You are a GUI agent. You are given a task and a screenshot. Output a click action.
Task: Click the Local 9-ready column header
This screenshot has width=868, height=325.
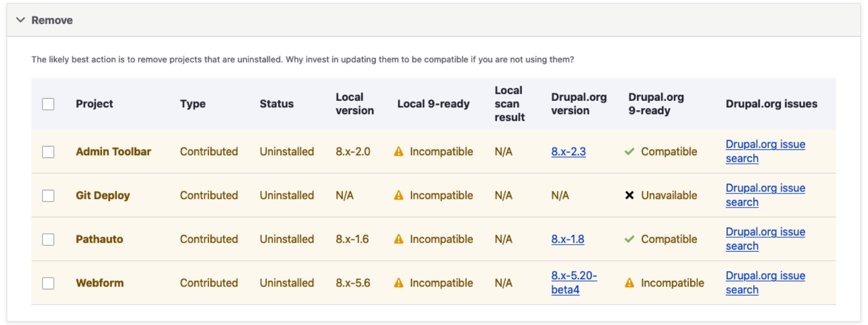[433, 103]
